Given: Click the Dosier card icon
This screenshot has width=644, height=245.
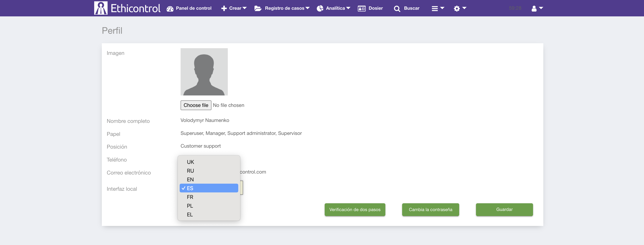Looking at the screenshot, I should pyautogui.click(x=362, y=9).
